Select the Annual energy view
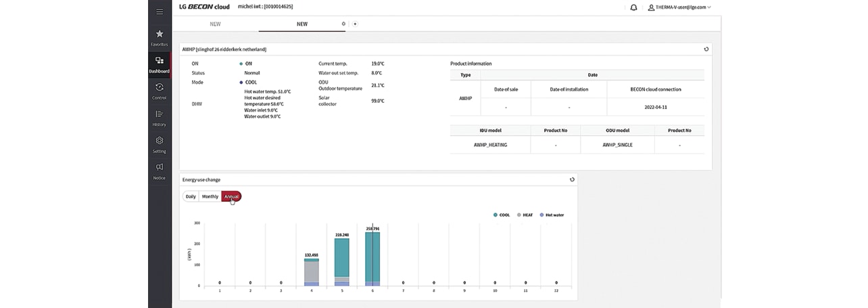868x308 pixels. click(231, 196)
